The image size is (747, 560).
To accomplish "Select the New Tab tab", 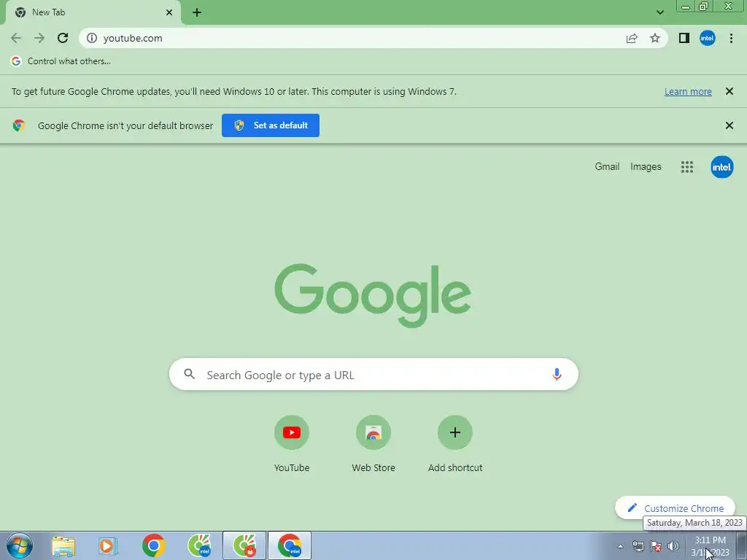I will pos(93,12).
